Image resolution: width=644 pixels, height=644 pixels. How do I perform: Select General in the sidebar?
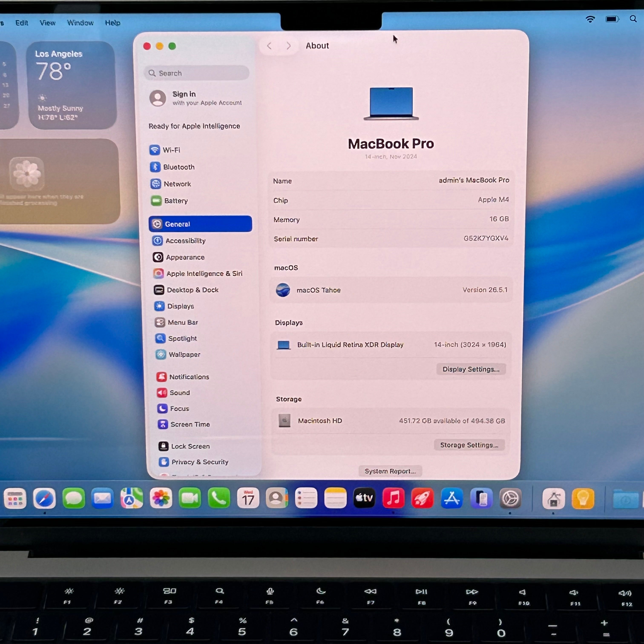tap(200, 224)
